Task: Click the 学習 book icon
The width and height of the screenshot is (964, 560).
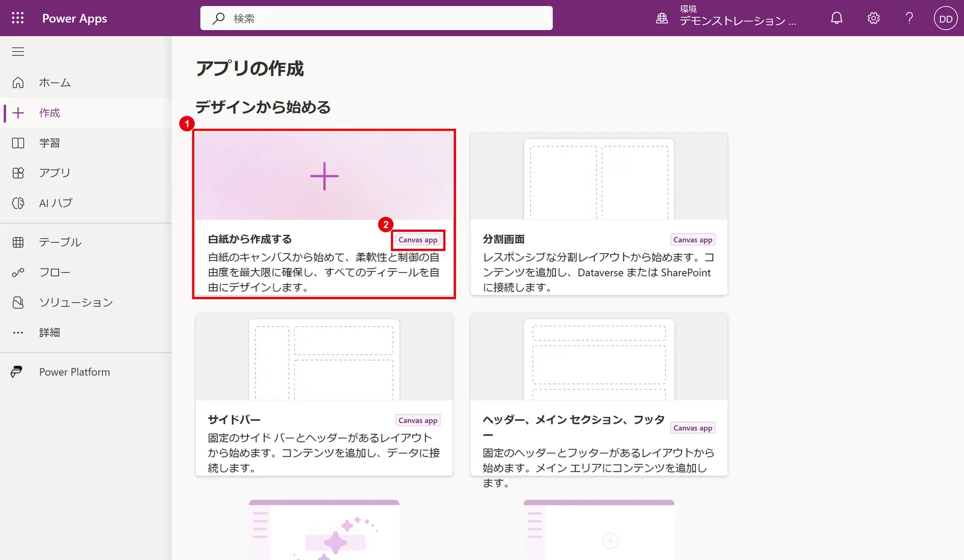Action: [x=18, y=143]
